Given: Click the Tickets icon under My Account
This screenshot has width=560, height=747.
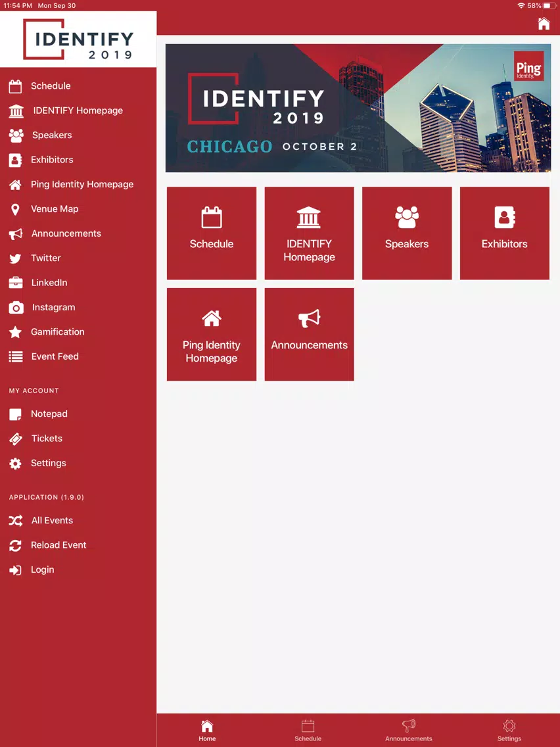Looking at the screenshot, I should pyautogui.click(x=16, y=439).
